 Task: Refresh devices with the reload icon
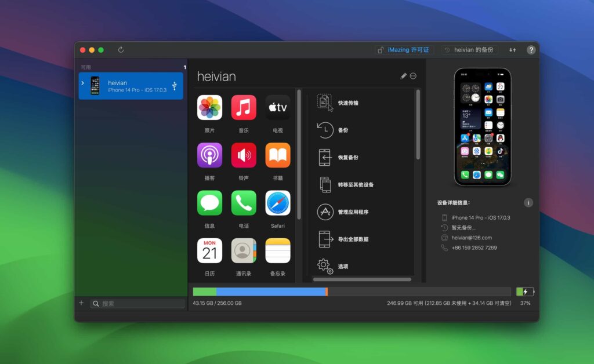pos(121,49)
